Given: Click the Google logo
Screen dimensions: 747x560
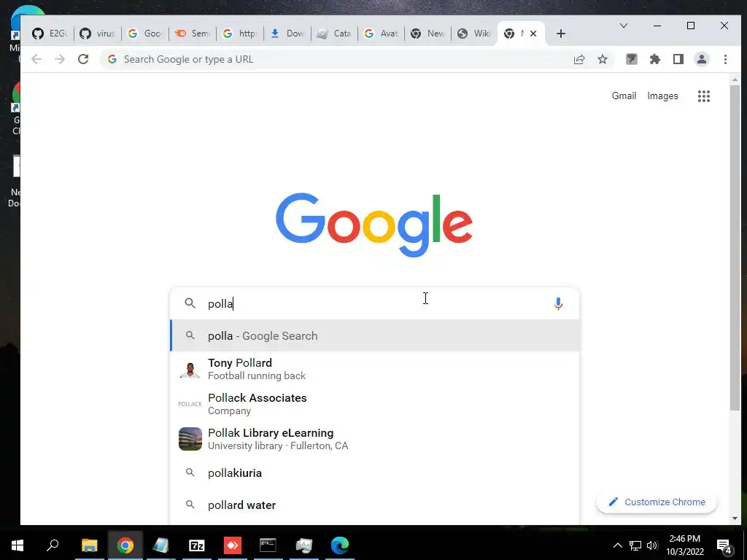Looking at the screenshot, I should (374, 225).
